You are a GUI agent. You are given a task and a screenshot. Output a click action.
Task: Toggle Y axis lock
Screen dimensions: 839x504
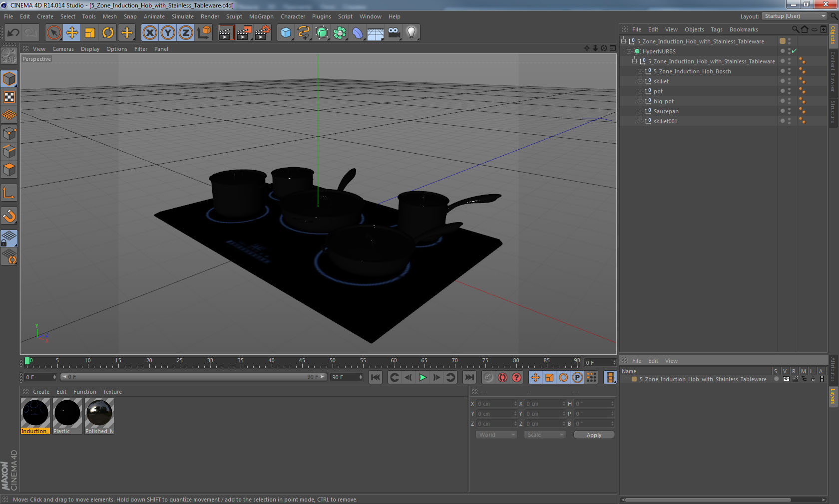168,33
